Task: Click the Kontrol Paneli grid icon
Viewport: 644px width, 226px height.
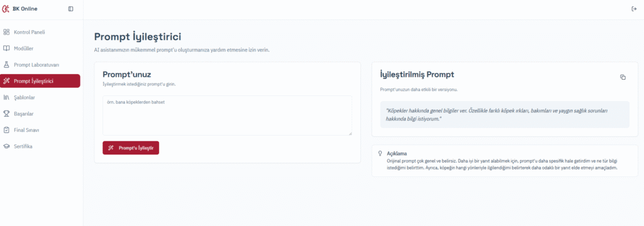Action: [x=6, y=32]
